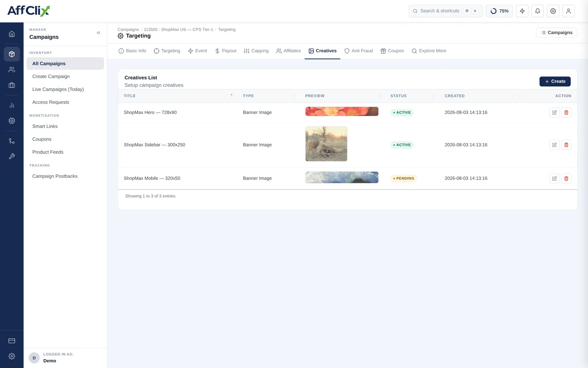Switch to the Basic Info tab

[132, 51]
